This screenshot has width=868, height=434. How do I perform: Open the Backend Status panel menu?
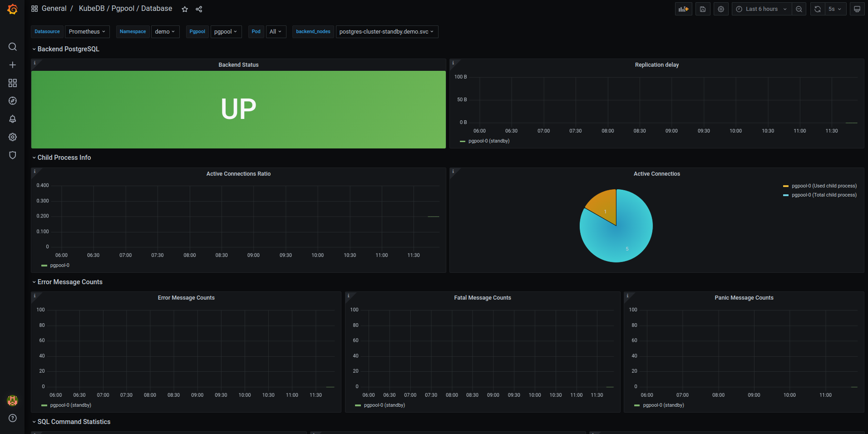[x=238, y=64]
